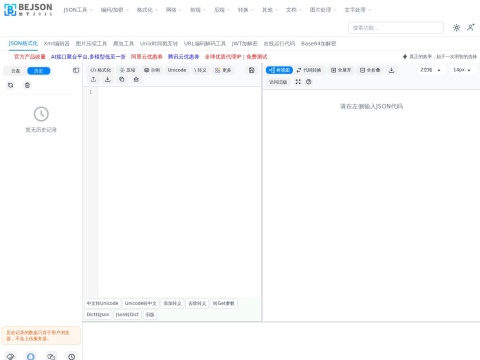This screenshot has width=480, height=360.
Task: Click the 格式化 format button
Action: click(x=101, y=70)
